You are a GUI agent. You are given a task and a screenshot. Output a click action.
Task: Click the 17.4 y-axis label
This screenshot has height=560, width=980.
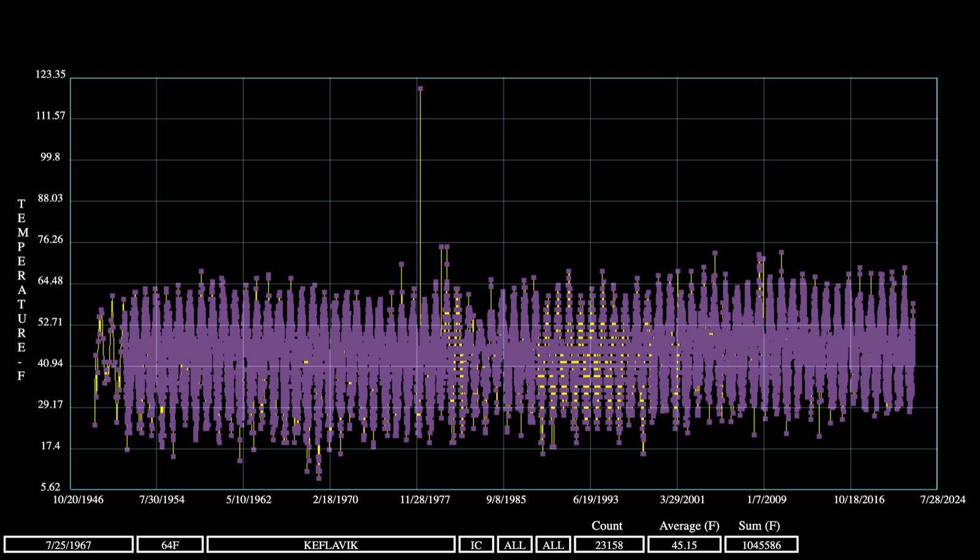50,446
